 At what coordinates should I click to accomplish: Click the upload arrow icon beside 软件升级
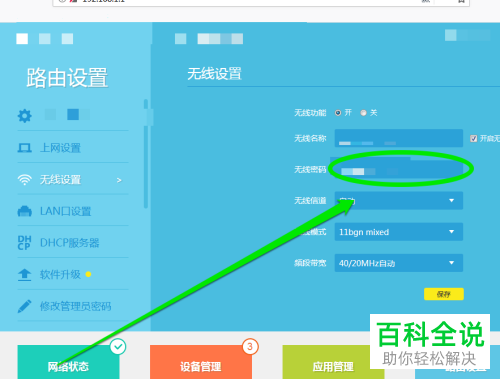click(24, 275)
